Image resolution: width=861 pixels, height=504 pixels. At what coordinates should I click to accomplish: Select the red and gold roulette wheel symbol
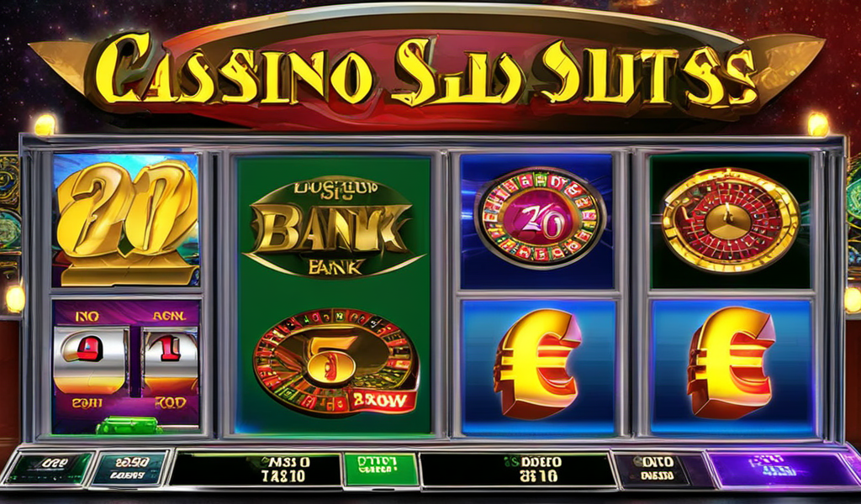coord(731,220)
